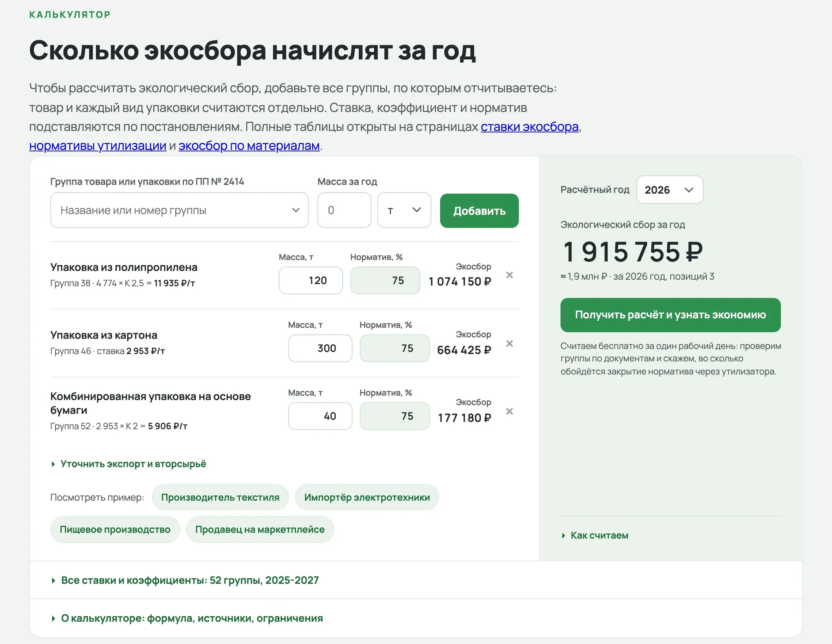Click the Упаковка из полипропилена title
The height and width of the screenshot is (644, 832).
point(124,267)
